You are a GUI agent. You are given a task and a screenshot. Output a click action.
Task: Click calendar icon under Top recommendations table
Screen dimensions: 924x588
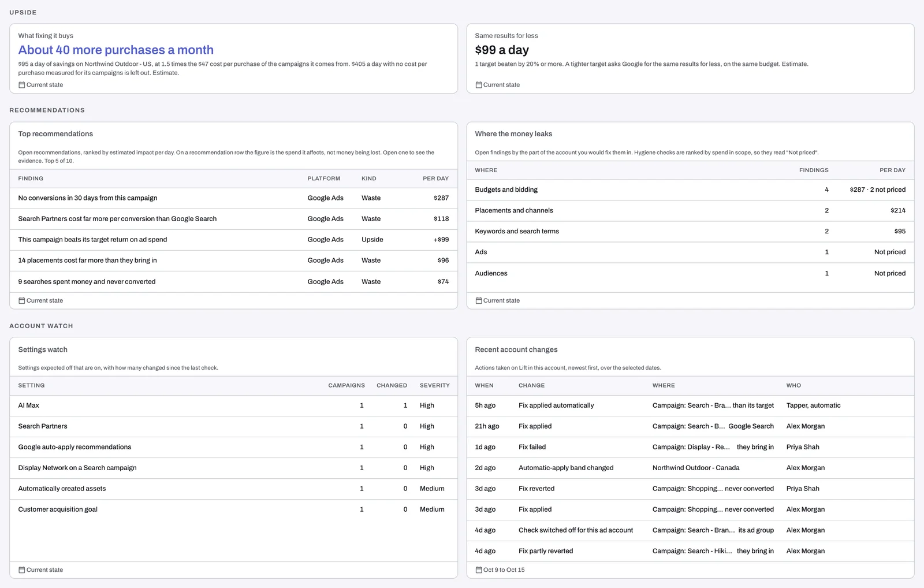[x=21, y=300]
